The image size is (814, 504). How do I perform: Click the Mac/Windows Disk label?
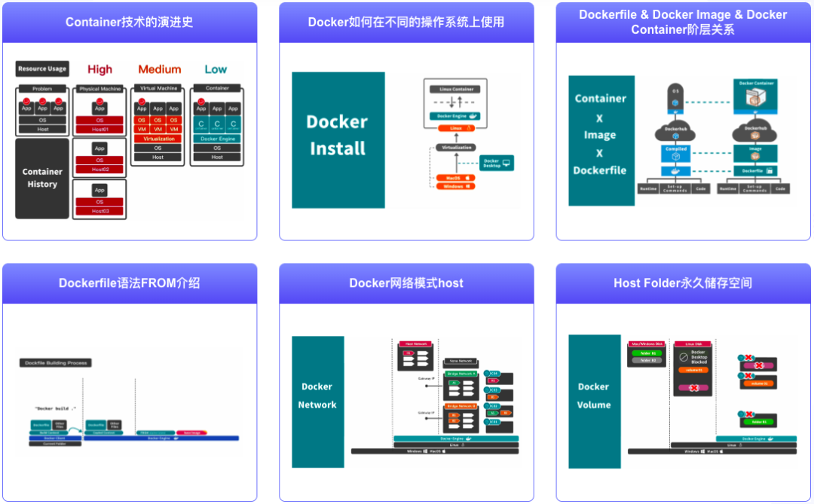[647, 344]
